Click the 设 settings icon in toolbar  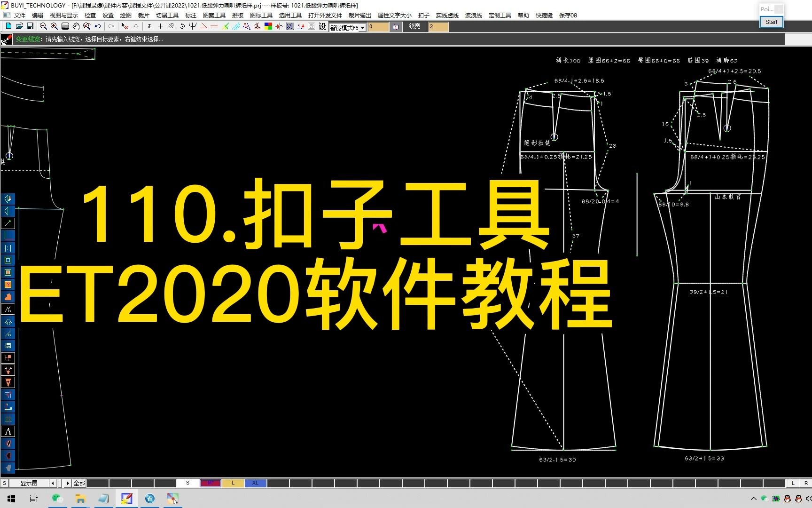(x=322, y=26)
